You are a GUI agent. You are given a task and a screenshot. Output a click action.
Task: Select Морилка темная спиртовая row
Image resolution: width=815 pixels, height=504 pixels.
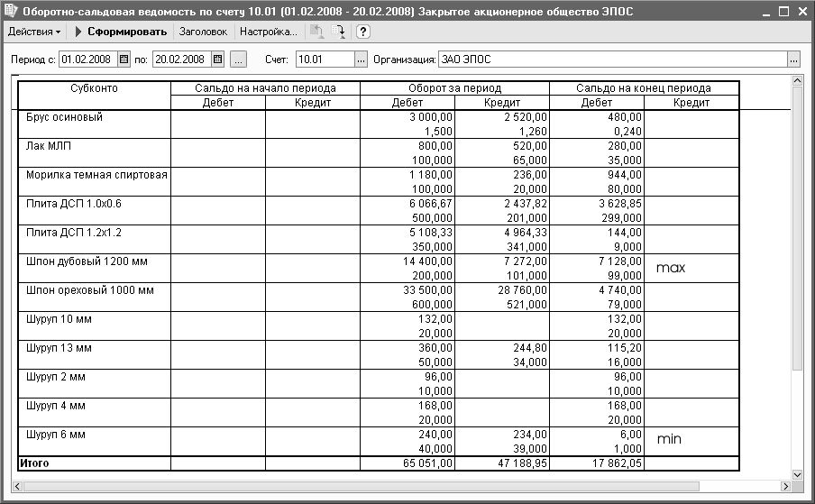coord(96,175)
